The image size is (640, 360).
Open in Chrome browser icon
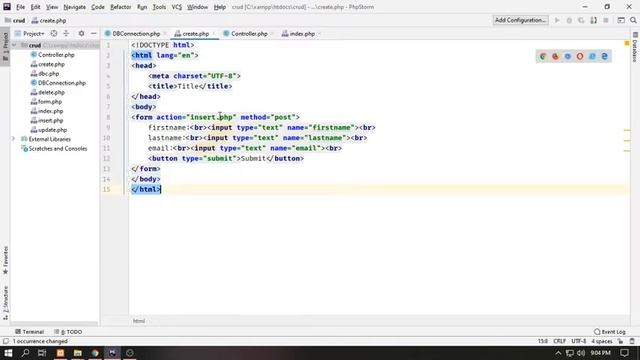point(543,56)
